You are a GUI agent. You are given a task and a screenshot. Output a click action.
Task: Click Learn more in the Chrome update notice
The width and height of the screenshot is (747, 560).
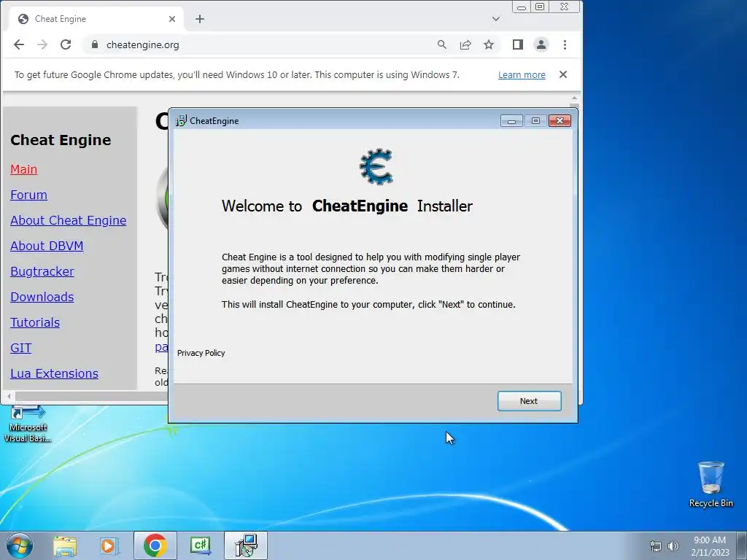[522, 75]
